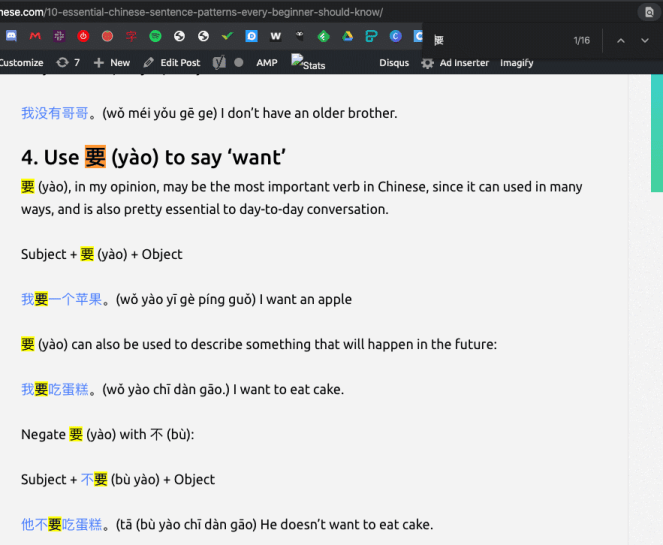Open the Google Drive bookmark icon
The width and height of the screenshot is (663, 545).
[347, 37]
